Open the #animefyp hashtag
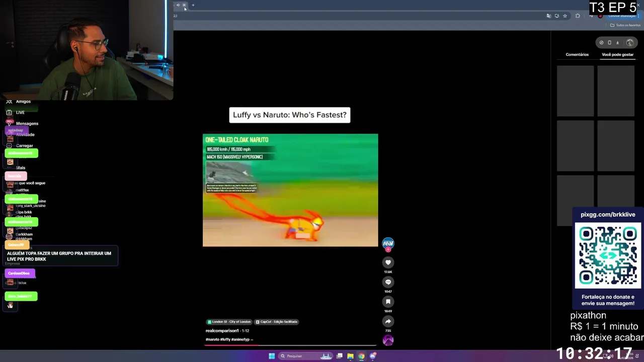 [x=240, y=339]
